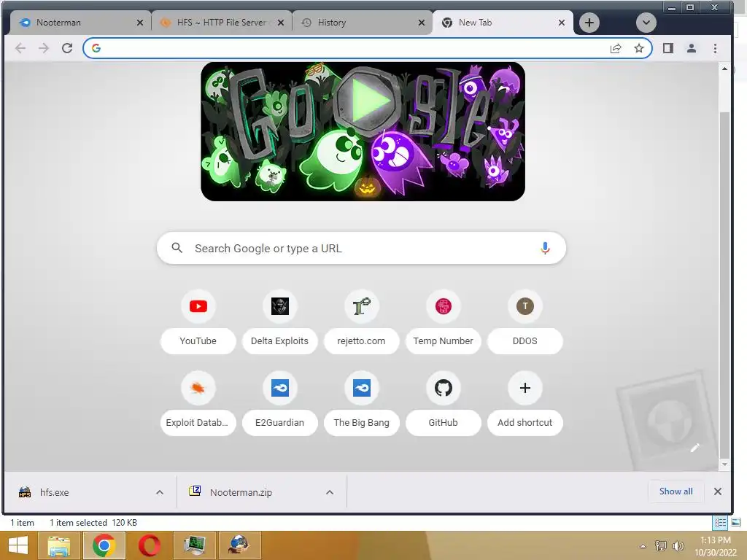Click the Temp Number label
747x560 pixels.
(443, 341)
